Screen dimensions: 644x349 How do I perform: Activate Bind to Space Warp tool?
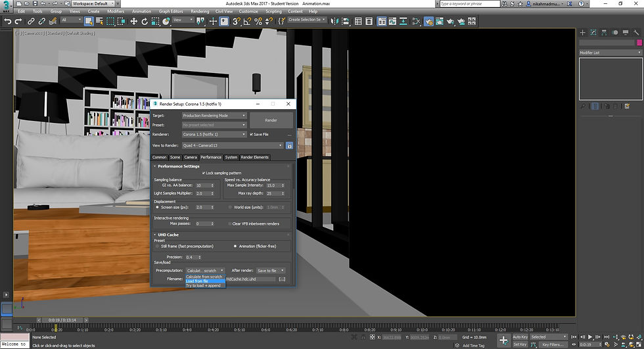pos(53,21)
